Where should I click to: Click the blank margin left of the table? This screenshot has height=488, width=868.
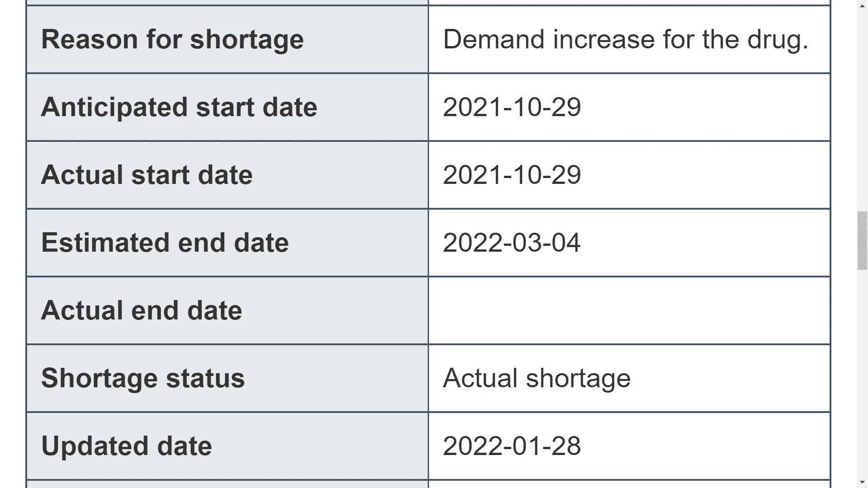[x=13, y=244]
